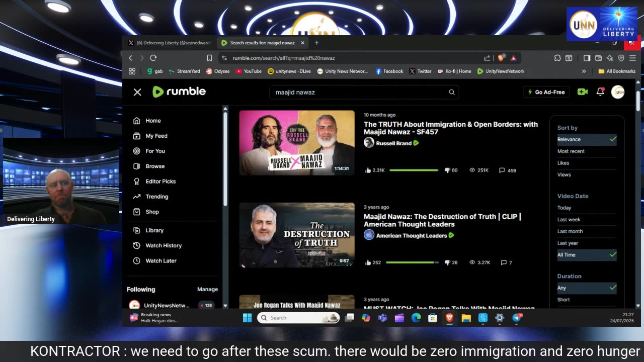
Task: Open Browse section in sidebar
Action: point(149,166)
